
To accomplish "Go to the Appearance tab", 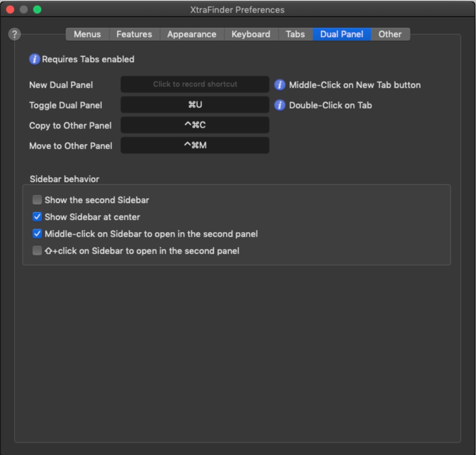I will 192,34.
